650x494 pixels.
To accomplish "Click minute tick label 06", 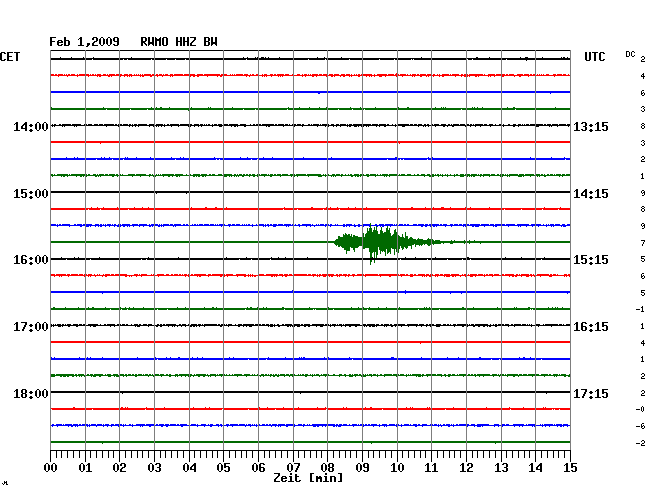I will pyautogui.click(x=258, y=467).
